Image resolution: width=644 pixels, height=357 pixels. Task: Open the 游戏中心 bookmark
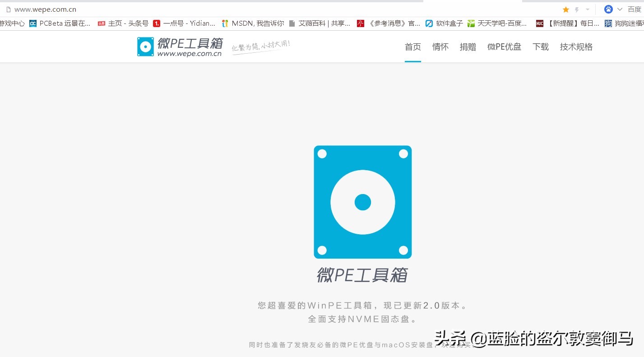(12, 23)
